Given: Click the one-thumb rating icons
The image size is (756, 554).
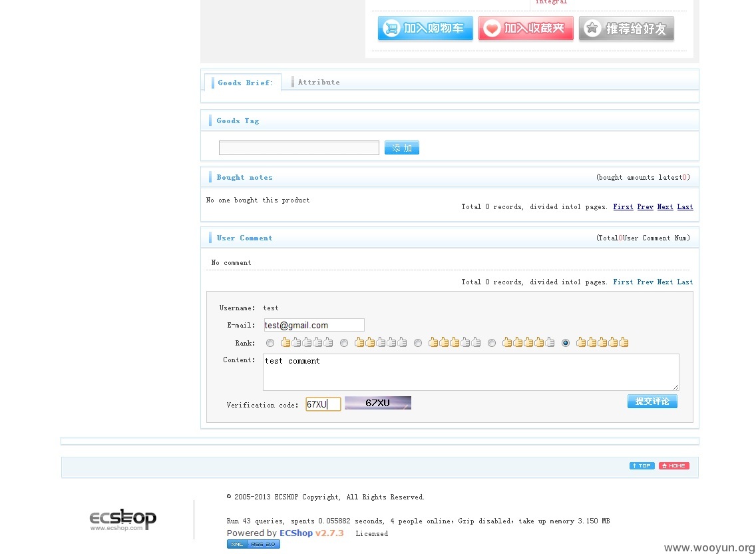Looking at the screenshot, I should (x=307, y=343).
